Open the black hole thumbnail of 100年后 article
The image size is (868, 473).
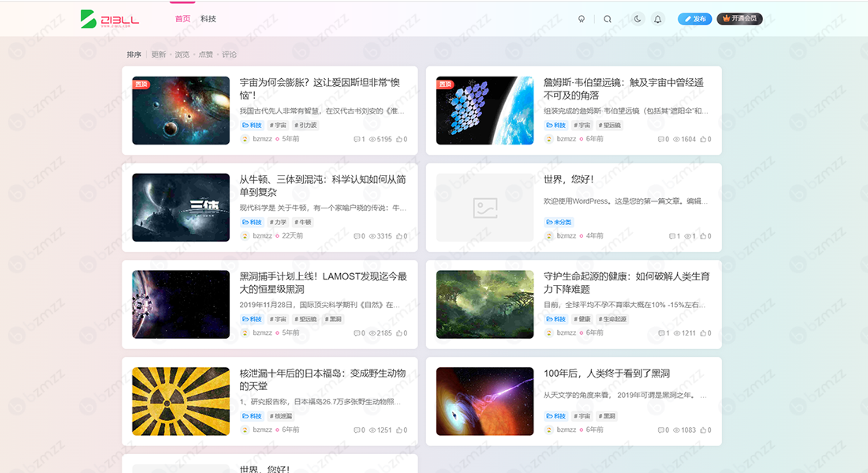coord(485,401)
